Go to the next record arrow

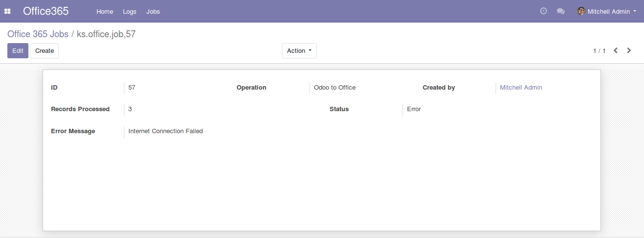tap(629, 50)
